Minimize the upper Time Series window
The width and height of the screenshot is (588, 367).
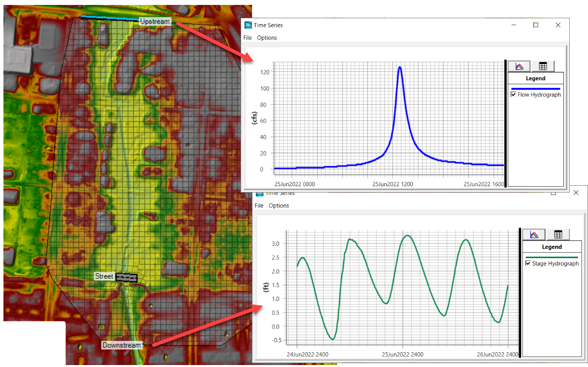[x=514, y=25]
